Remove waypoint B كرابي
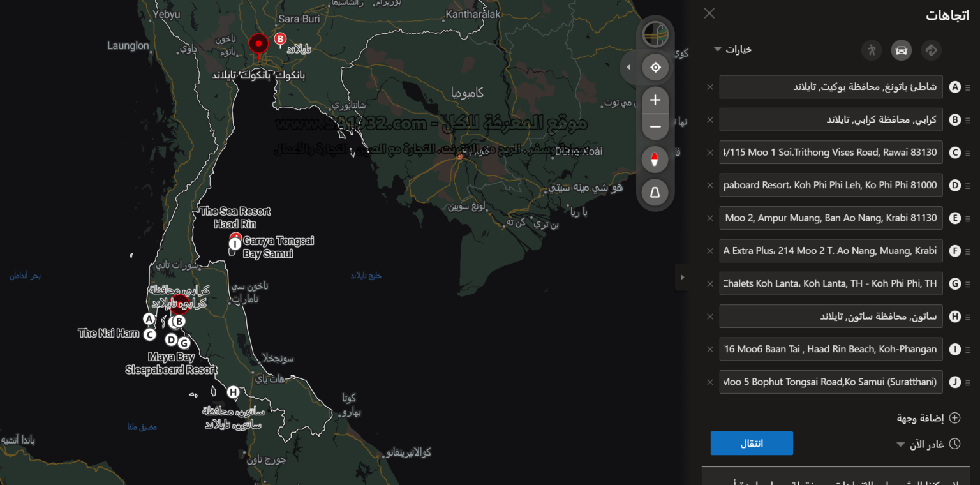 710,120
